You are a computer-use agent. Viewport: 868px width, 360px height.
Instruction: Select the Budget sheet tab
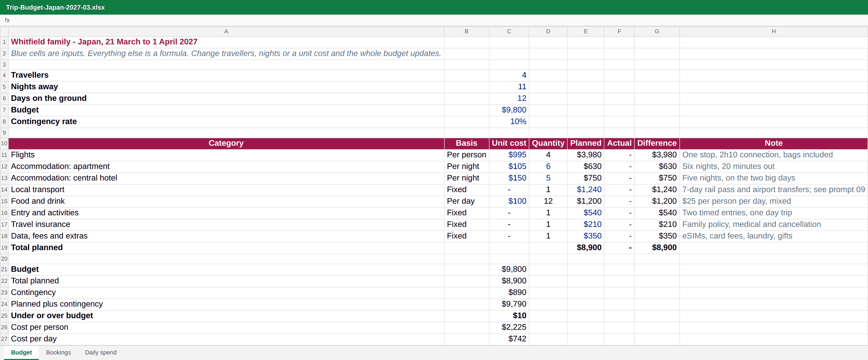coord(21,352)
